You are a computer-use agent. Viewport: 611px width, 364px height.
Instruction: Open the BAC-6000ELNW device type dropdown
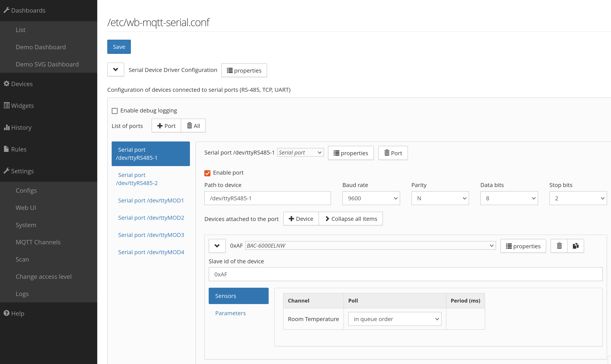pyautogui.click(x=370, y=245)
